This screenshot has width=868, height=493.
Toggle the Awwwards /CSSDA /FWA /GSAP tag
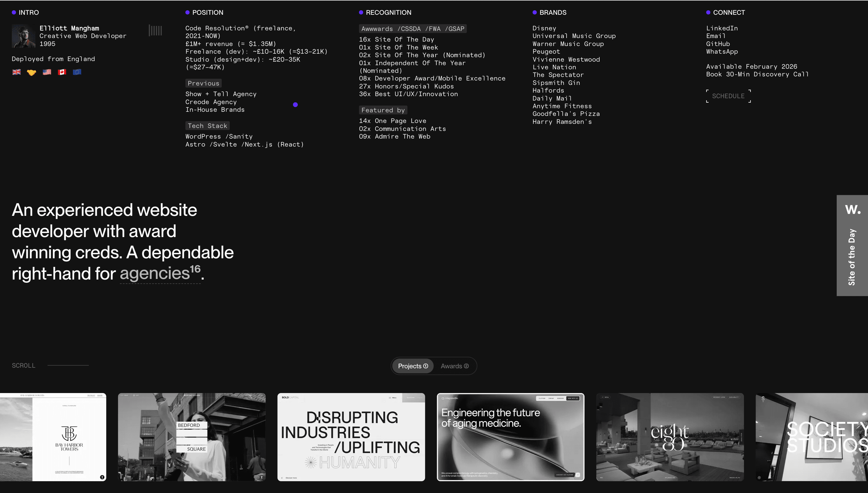[412, 29]
